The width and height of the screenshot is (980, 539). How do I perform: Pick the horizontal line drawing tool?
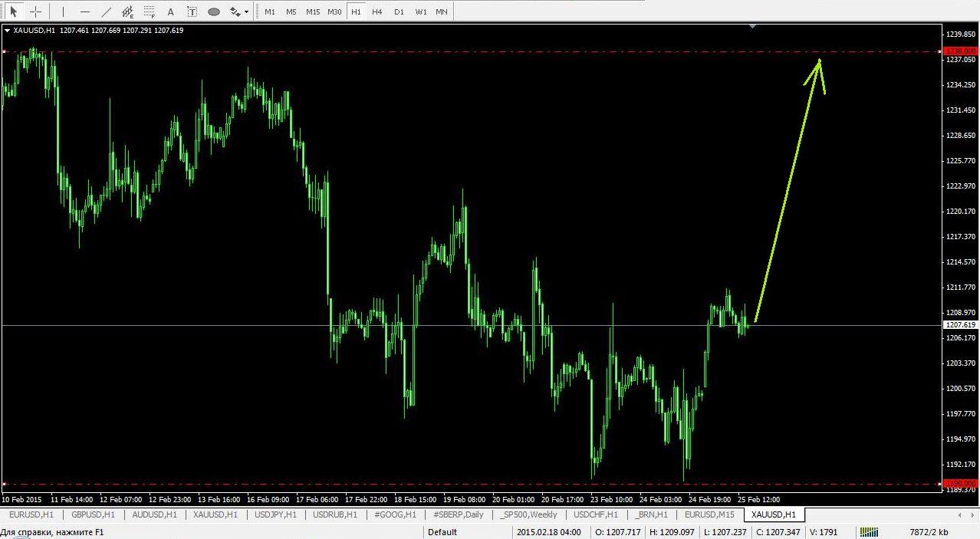84,12
